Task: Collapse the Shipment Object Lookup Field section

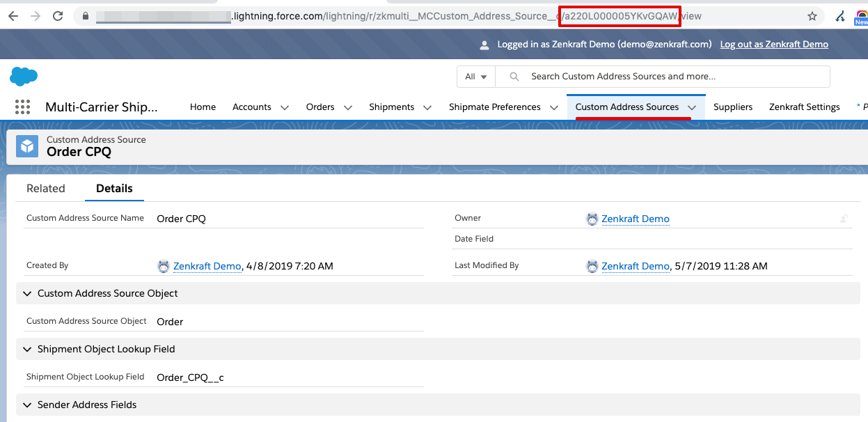Action: click(x=27, y=350)
